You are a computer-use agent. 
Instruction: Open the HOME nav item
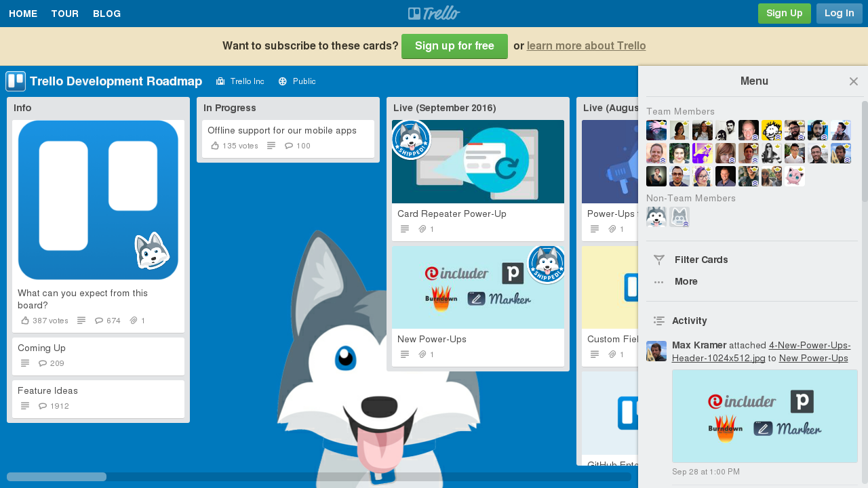point(23,14)
